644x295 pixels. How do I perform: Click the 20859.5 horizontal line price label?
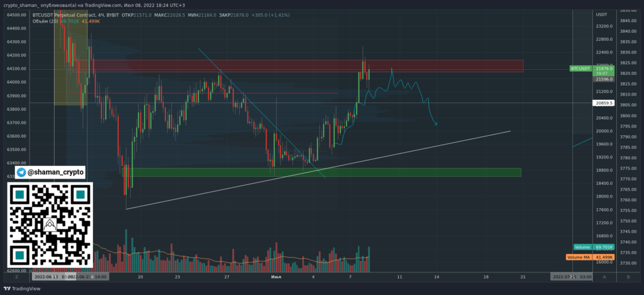pos(603,103)
